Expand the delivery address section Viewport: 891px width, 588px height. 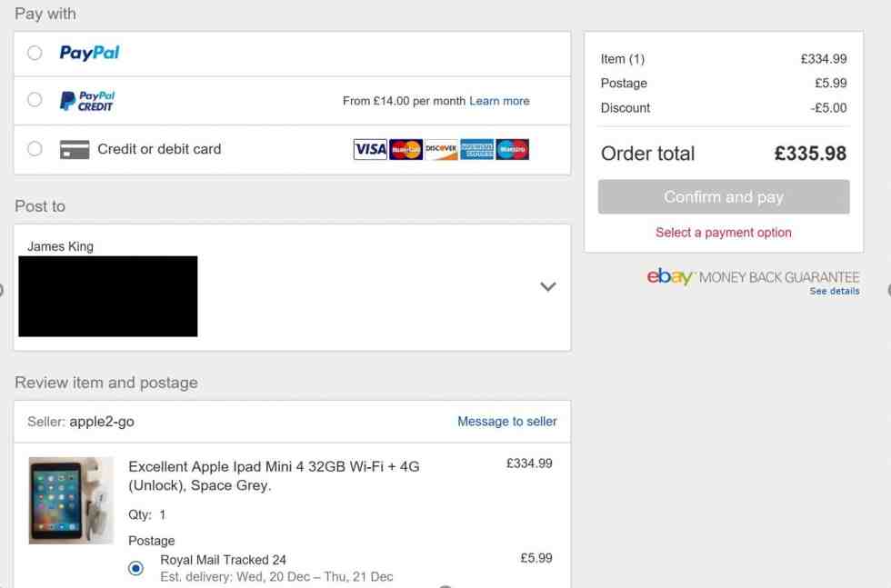[x=548, y=286]
